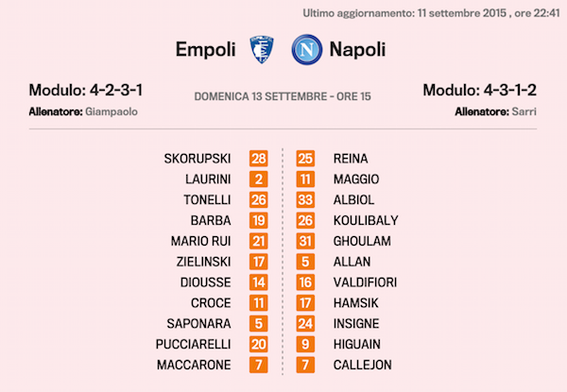Screen dimensions: 567x392
Task: Click the Domenica 13 Settembre match date
Action: 283,96
